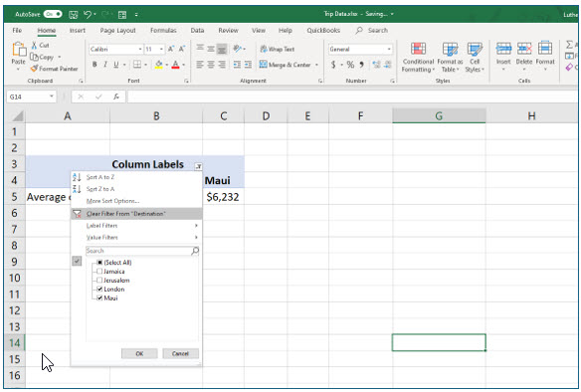Image resolution: width=581 pixels, height=392 pixels.
Task: Open the font size dropdown
Action: click(161, 49)
